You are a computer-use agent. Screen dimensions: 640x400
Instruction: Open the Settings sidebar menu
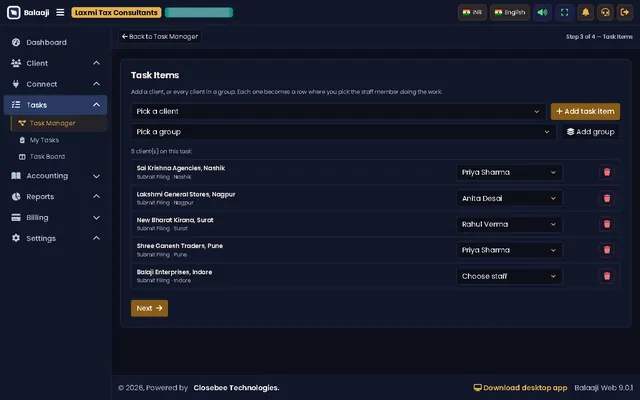[x=55, y=238]
